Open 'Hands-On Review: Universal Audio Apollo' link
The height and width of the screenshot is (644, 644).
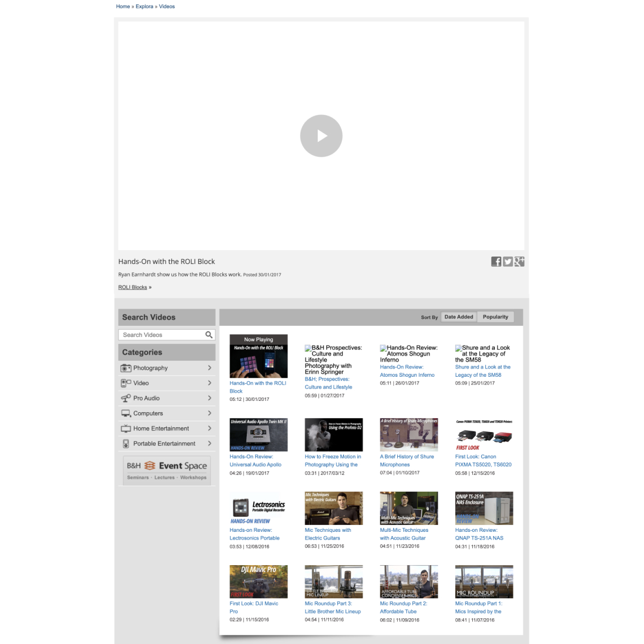[x=255, y=460]
